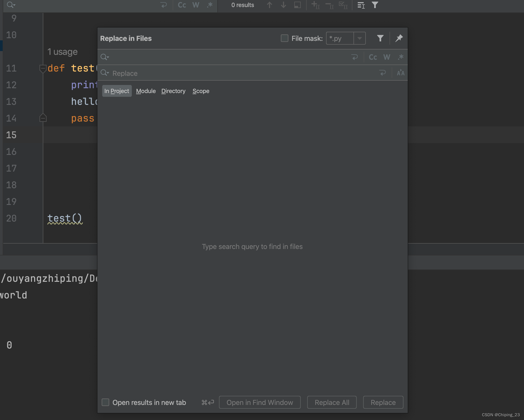The height and width of the screenshot is (420, 524).
Task: Open the filter search results icon in dialog
Action: click(x=380, y=38)
